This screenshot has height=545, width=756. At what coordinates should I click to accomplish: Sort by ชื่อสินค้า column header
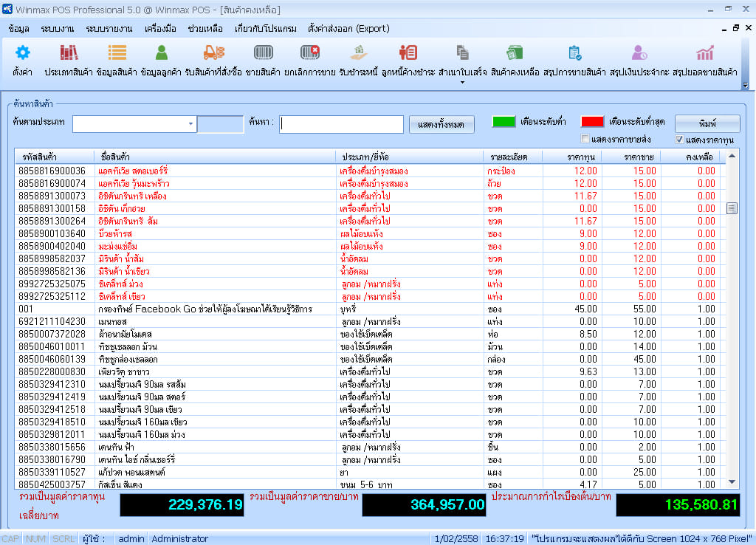(215, 157)
